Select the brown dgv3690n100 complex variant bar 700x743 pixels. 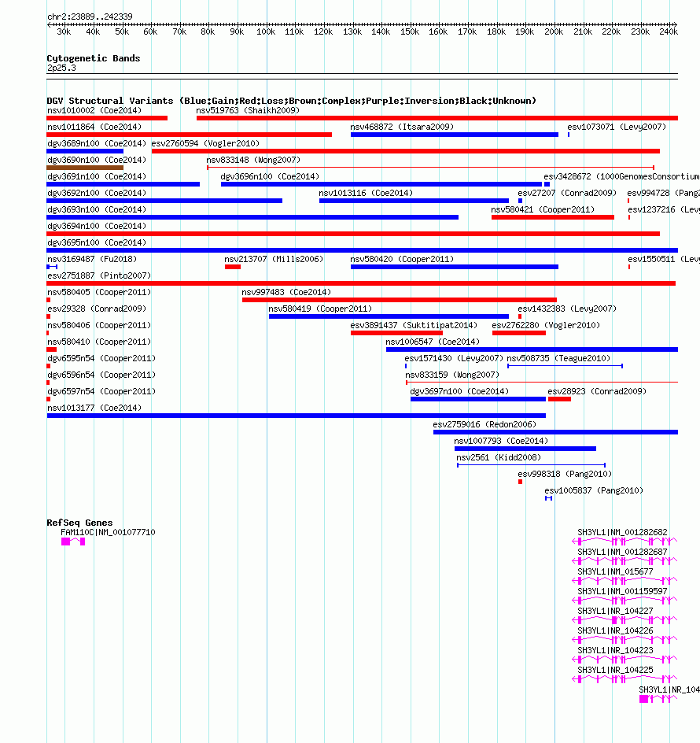85,168
